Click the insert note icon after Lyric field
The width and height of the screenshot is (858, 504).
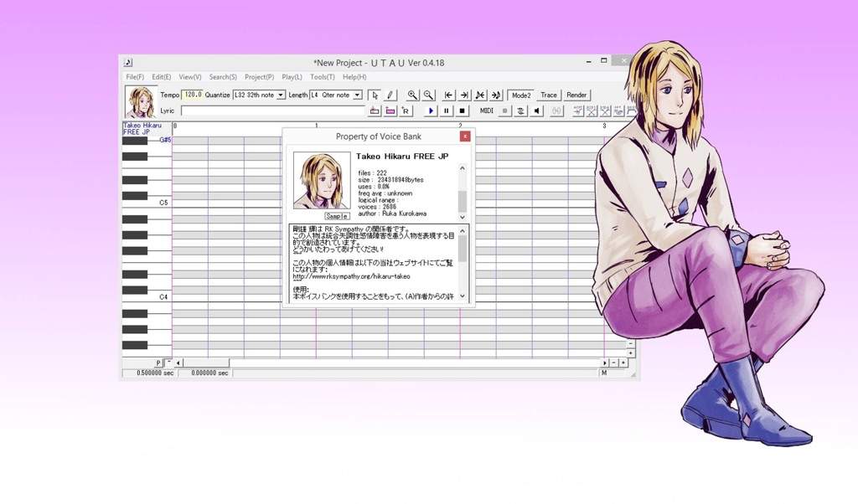pos(375,111)
